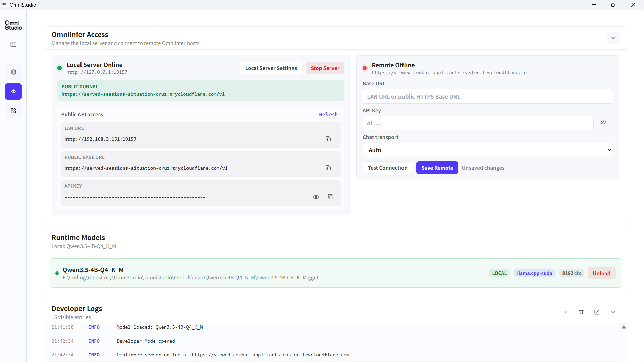Clear the Developer Logs with trash icon
Screen dimensions: 644x362
tap(581, 312)
